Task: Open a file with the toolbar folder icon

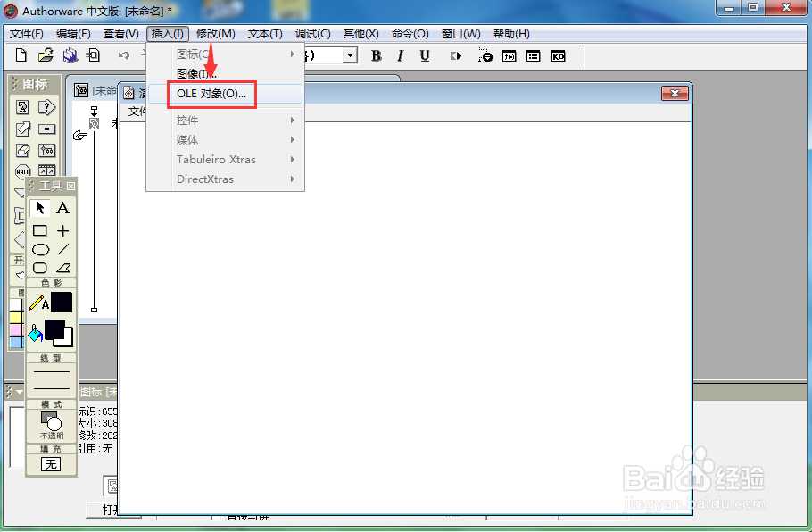Action: click(46, 55)
